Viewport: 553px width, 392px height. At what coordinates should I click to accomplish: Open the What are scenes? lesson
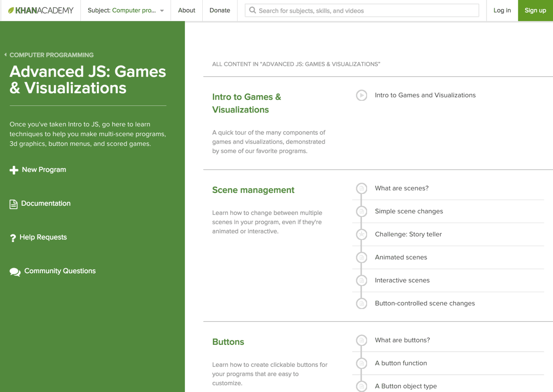point(402,188)
